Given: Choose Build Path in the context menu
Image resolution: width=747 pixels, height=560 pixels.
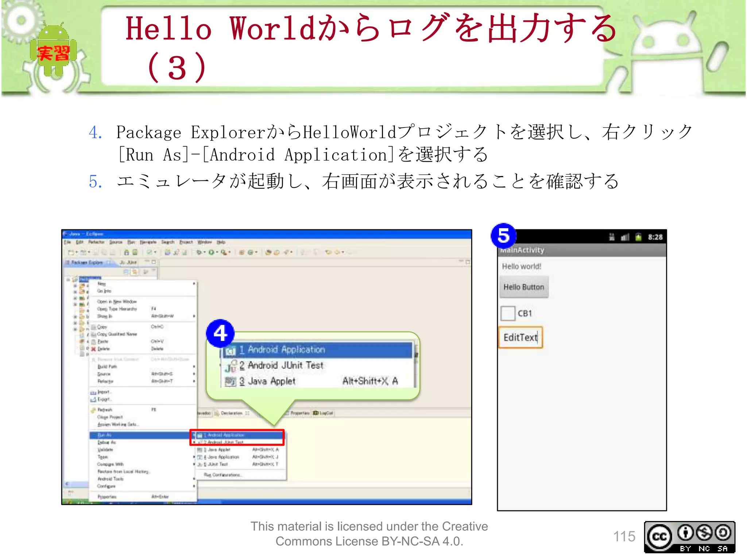Looking at the screenshot, I should pos(143,366).
